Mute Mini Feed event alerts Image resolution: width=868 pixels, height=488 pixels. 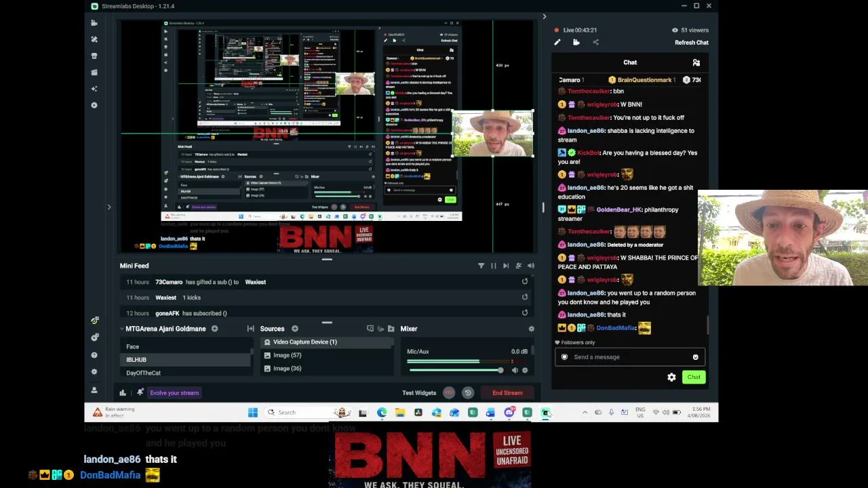519,266
